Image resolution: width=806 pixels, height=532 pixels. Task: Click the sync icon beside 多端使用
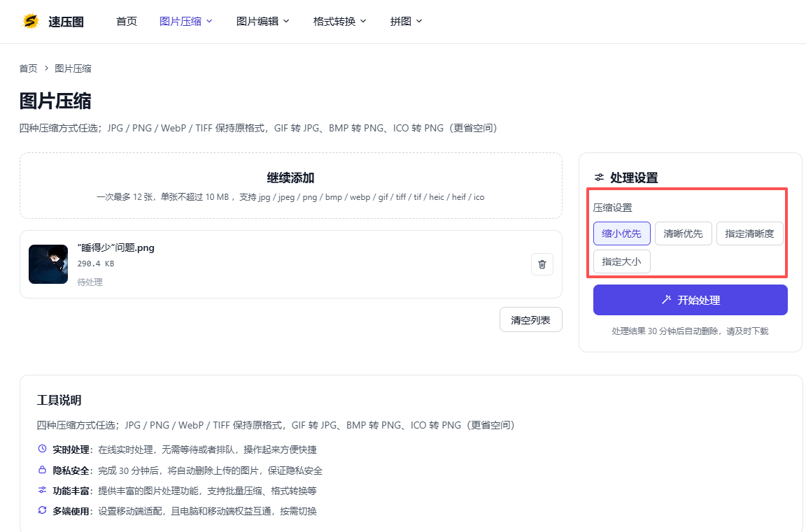[x=42, y=510]
